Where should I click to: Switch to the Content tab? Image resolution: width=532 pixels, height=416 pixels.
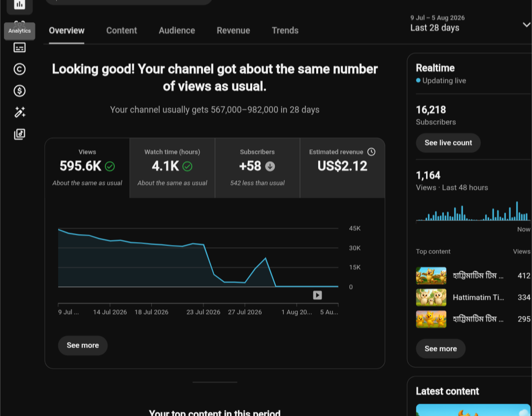click(x=122, y=31)
